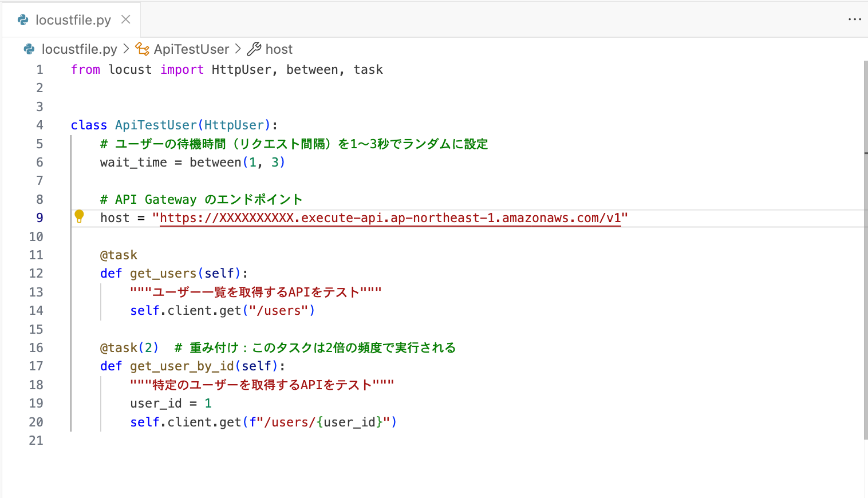Click the lightbulb code action icon
The image size is (868, 498).
[79, 216]
